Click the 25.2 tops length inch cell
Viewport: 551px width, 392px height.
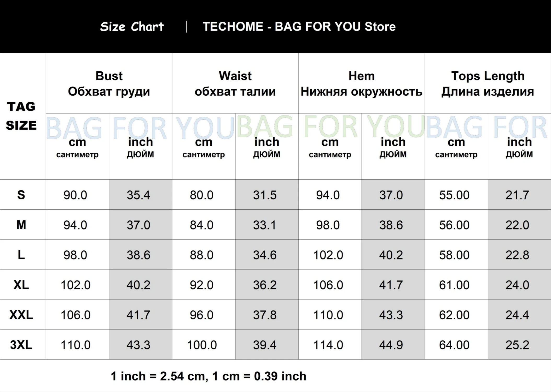point(517,345)
